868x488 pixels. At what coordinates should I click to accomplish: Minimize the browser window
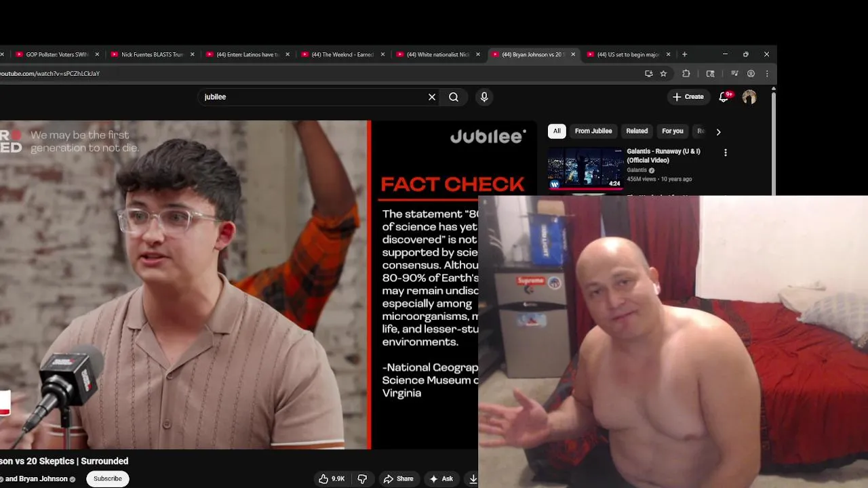tap(725, 54)
